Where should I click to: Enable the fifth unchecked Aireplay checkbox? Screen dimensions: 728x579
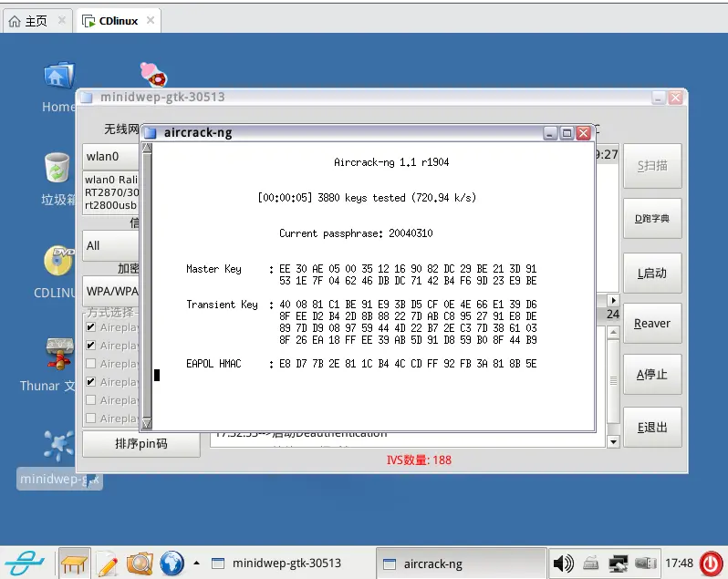pos(91,400)
